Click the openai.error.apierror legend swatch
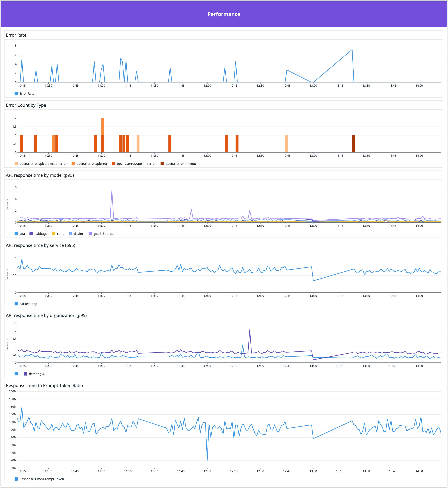The height and width of the screenshot is (488, 448). [x=73, y=164]
